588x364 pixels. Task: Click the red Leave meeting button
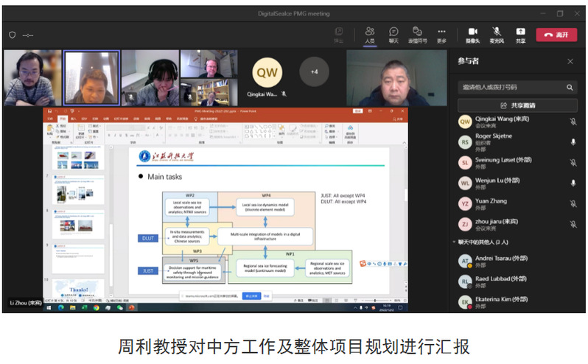[556, 34]
